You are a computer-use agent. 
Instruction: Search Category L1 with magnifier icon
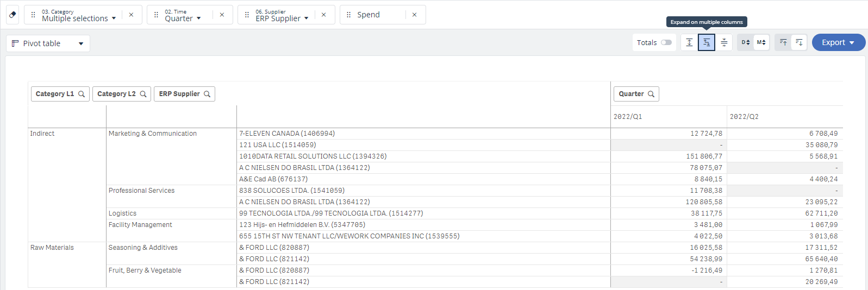[82, 94]
